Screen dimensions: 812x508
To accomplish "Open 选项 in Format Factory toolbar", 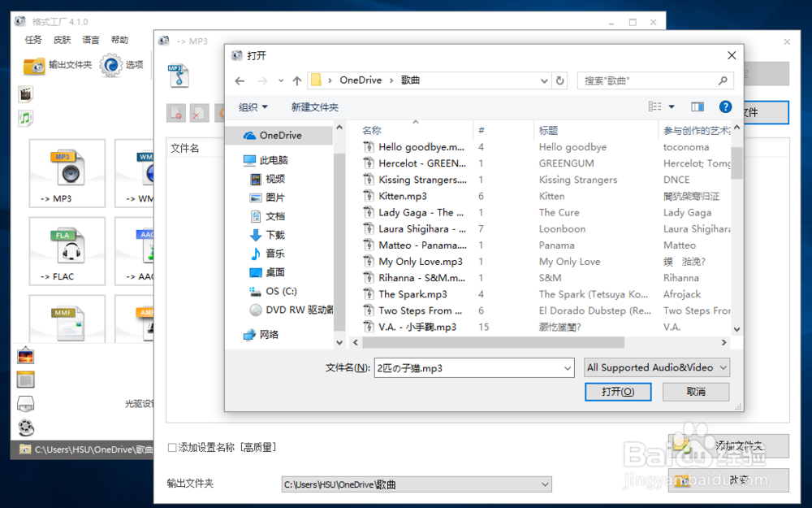I will 122,65.
